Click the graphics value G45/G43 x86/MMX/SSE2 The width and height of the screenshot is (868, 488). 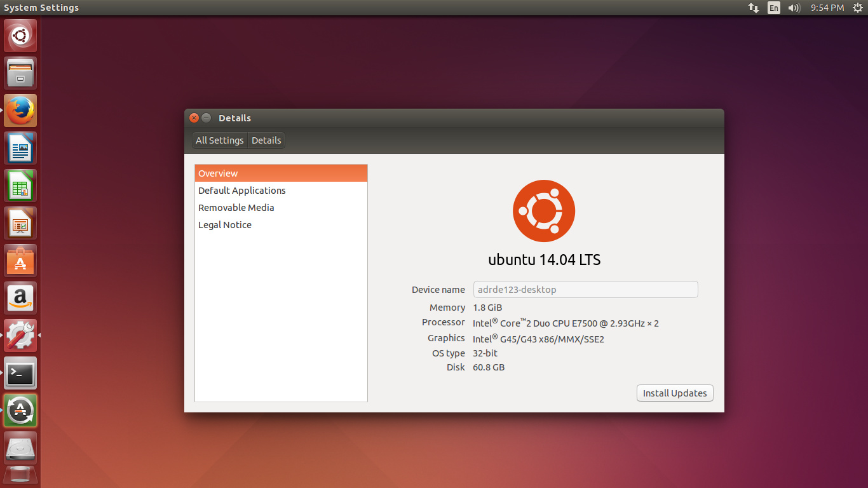538,339
